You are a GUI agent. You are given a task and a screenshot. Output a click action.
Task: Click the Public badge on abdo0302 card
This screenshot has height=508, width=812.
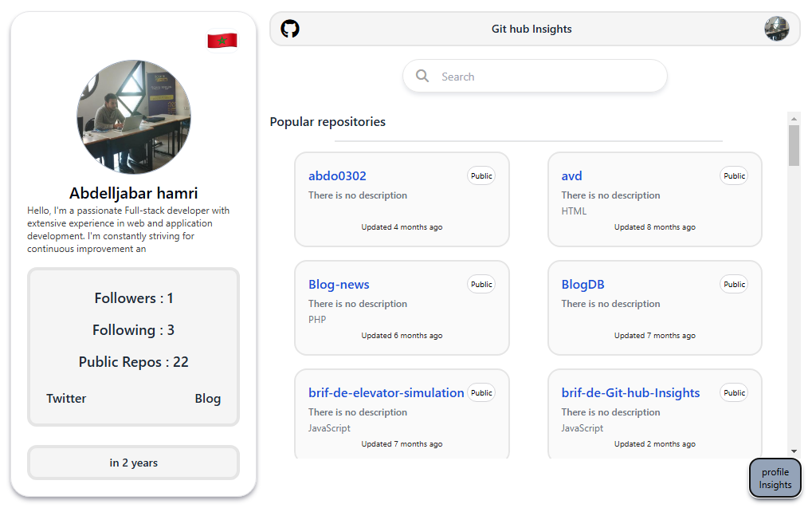[x=481, y=175]
